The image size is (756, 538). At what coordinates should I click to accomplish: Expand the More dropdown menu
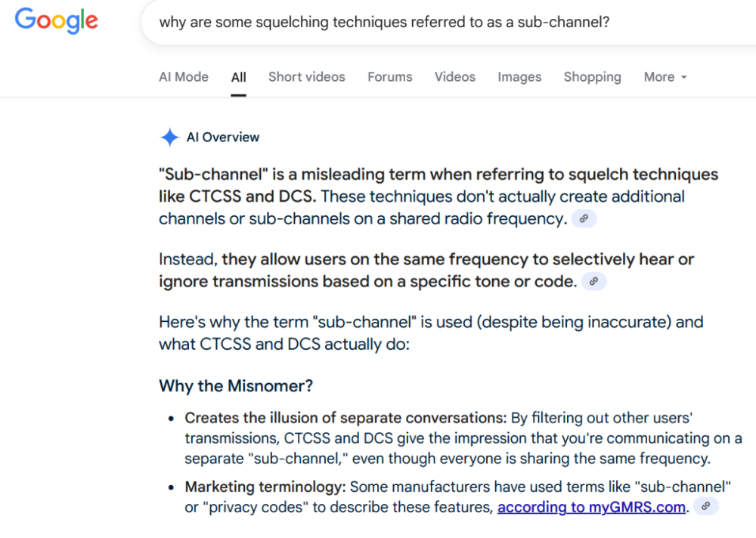[665, 77]
